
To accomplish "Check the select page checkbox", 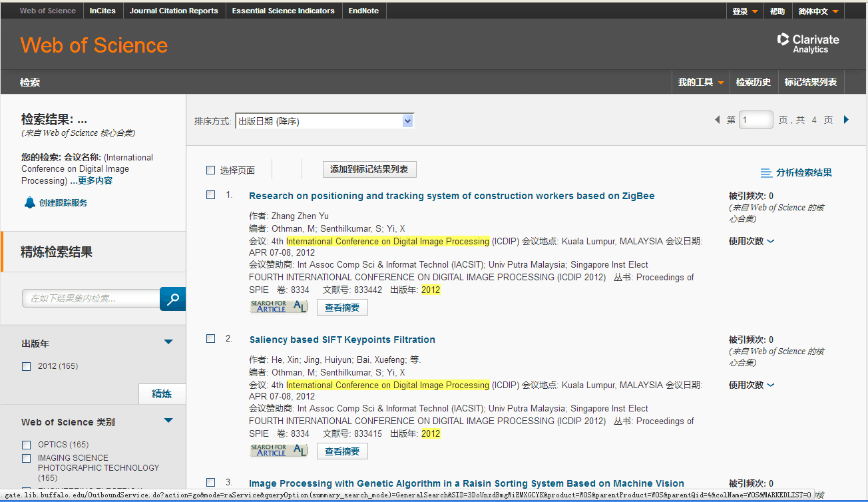I will click(x=210, y=170).
